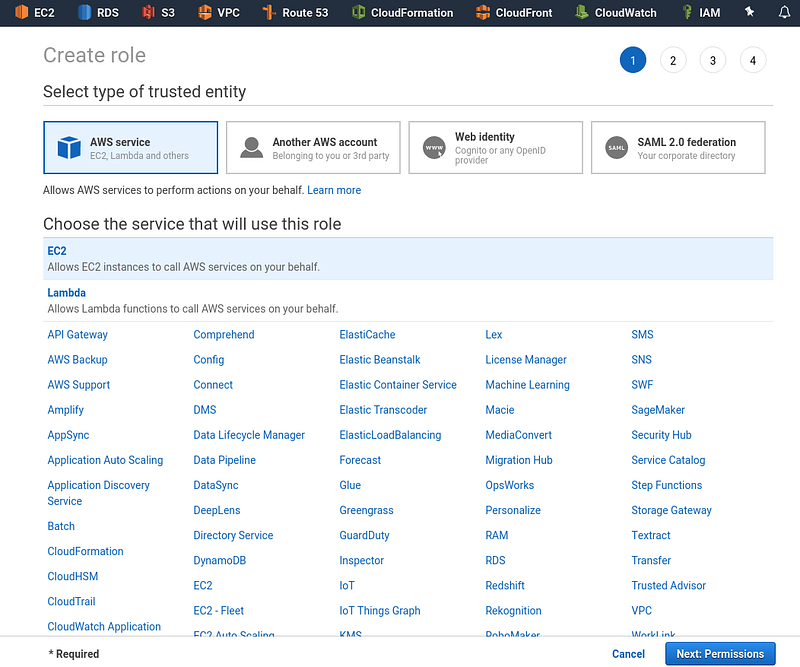The height and width of the screenshot is (667, 800).
Task: Select Config service
Action: tap(209, 360)
